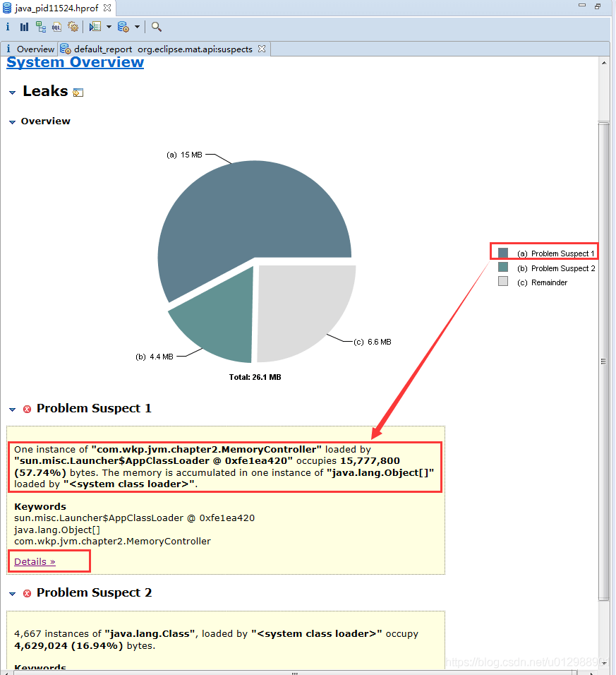The height and width of the screenshot is (675, 616).
Task: Click the magnifier Find Object by Address icon
Action: tap(157, 27)
